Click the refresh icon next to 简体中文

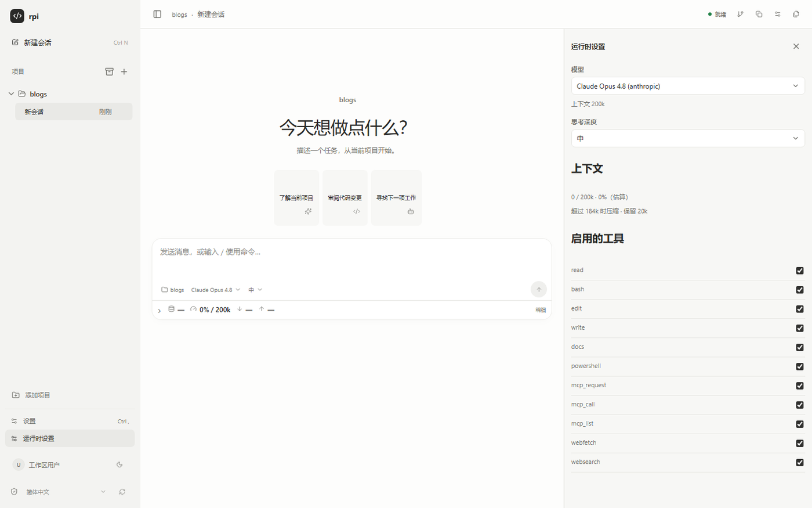coord(122,492)
